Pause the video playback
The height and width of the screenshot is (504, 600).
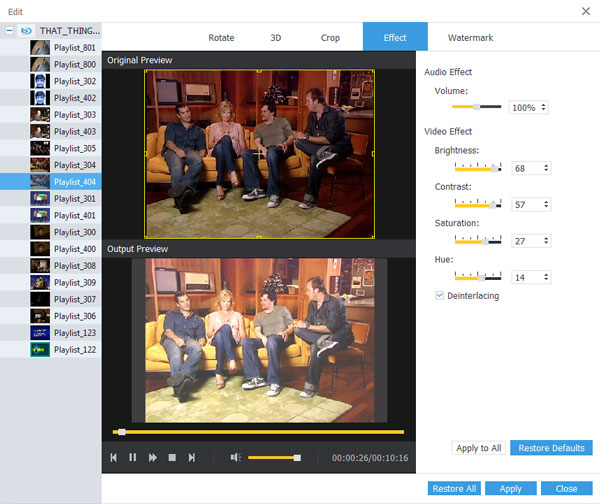click(132, 457)
